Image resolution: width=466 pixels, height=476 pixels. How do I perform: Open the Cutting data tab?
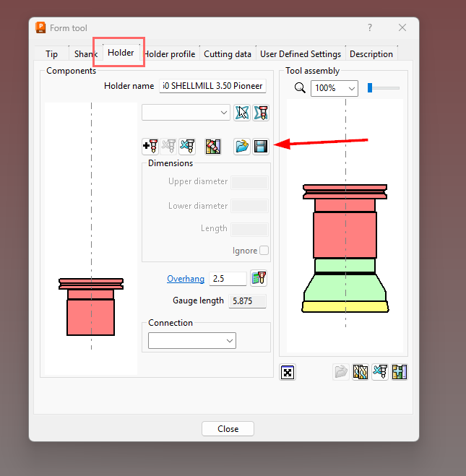click(228, 54)
